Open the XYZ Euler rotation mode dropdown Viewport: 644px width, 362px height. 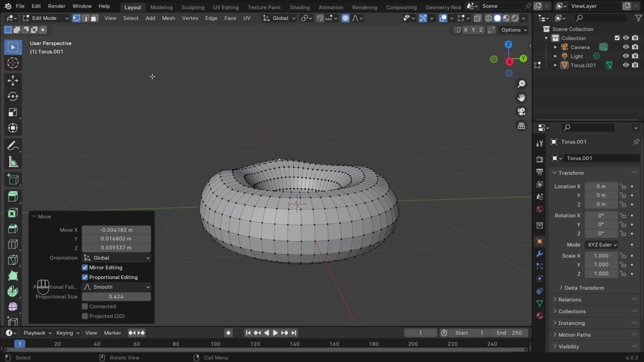pyautogui.click(x=601, y=245)
